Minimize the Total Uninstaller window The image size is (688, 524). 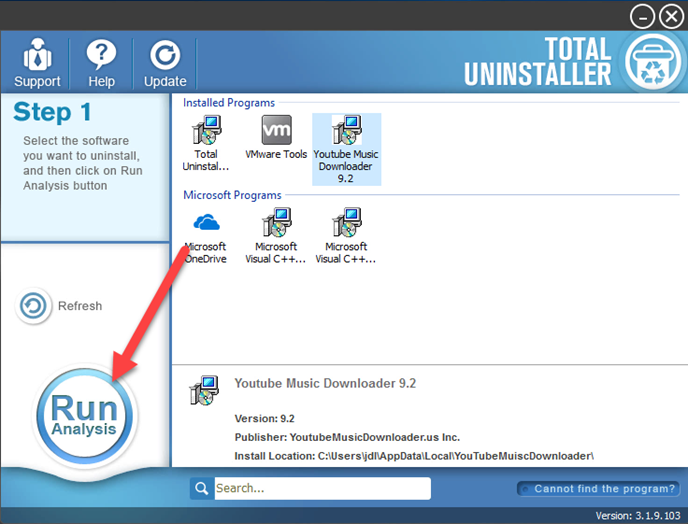642,16
